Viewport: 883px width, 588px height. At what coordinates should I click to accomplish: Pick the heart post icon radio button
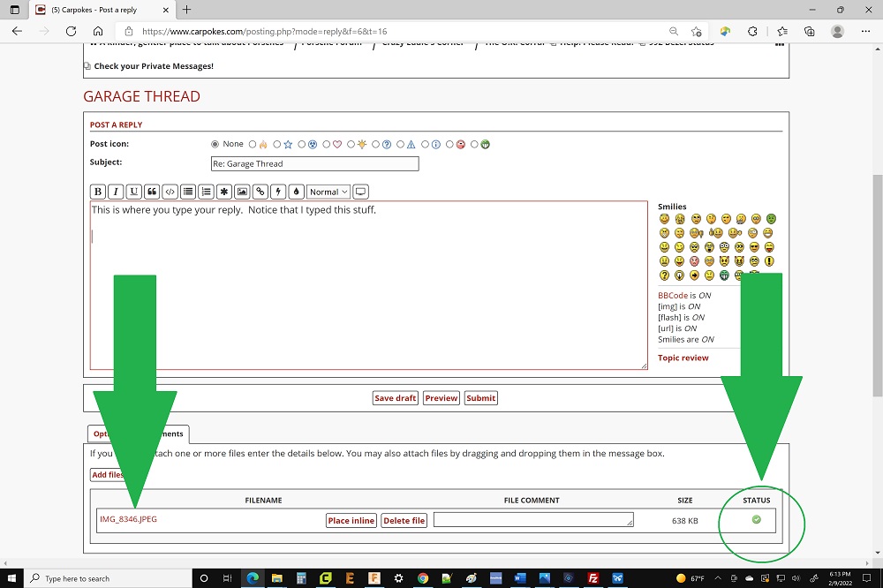coord(327,144)
